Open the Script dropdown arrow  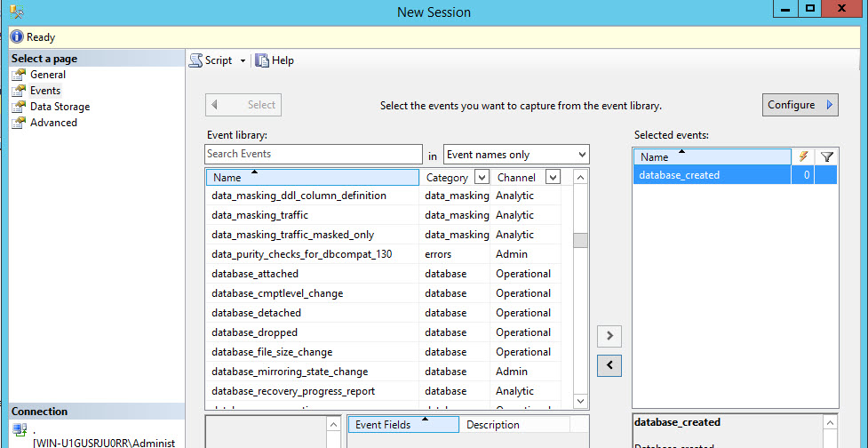point(243,60)
